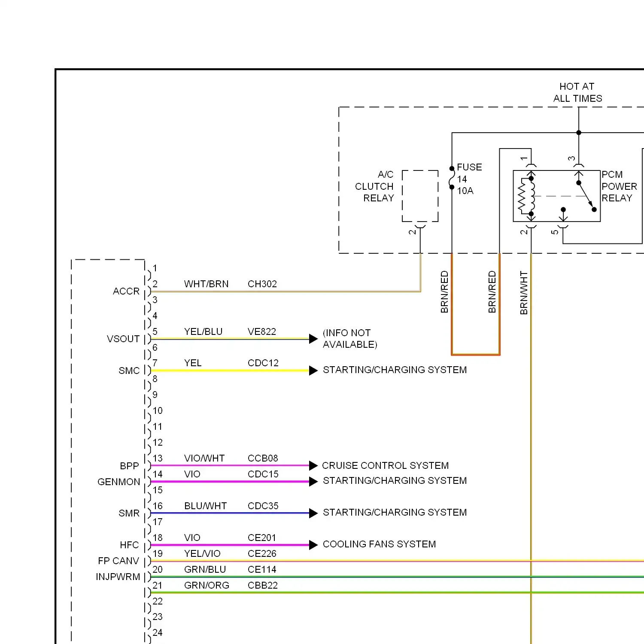Click the left vertical BRN/RED wire label
The width and height of the screenshot is (644, 644).
(x=444, y=292)
